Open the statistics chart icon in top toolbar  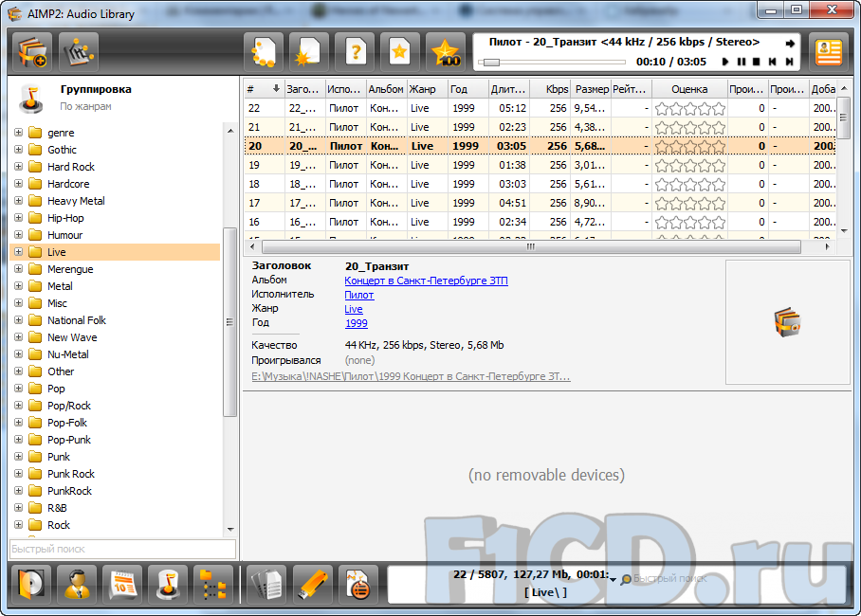point(79,53)
